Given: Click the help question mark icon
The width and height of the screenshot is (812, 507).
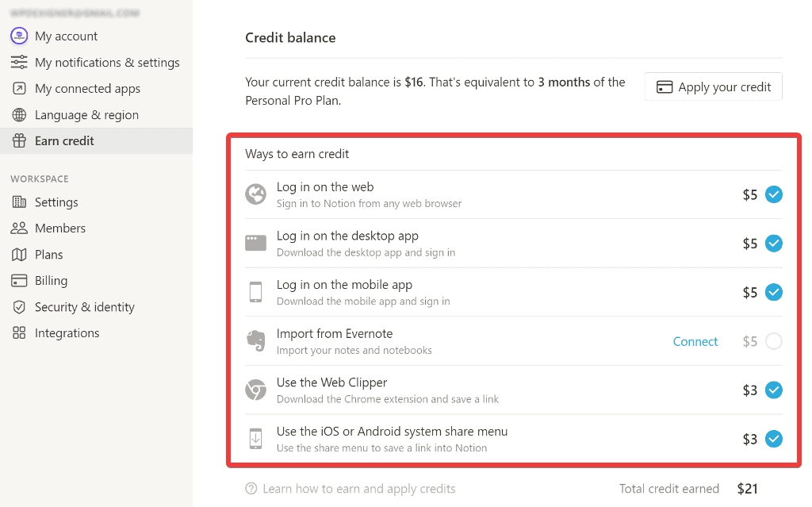Looking at the screenshot, I should pos(251,489).
